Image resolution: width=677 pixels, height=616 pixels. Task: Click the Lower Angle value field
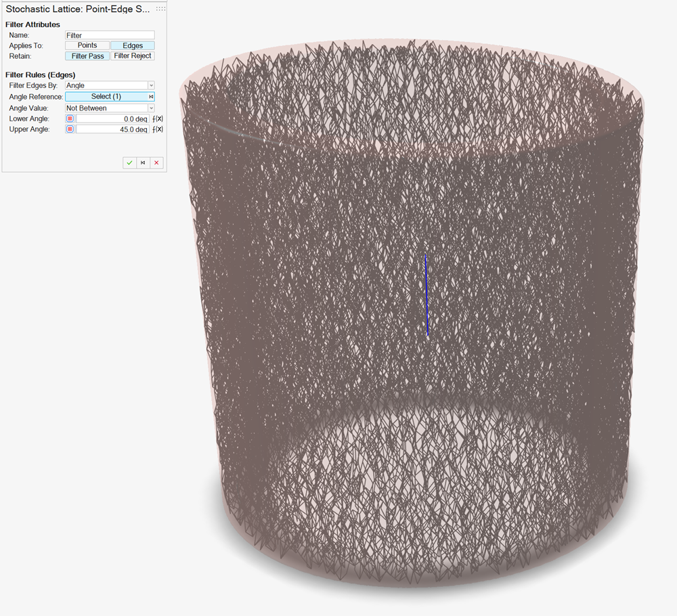[112, 118]
